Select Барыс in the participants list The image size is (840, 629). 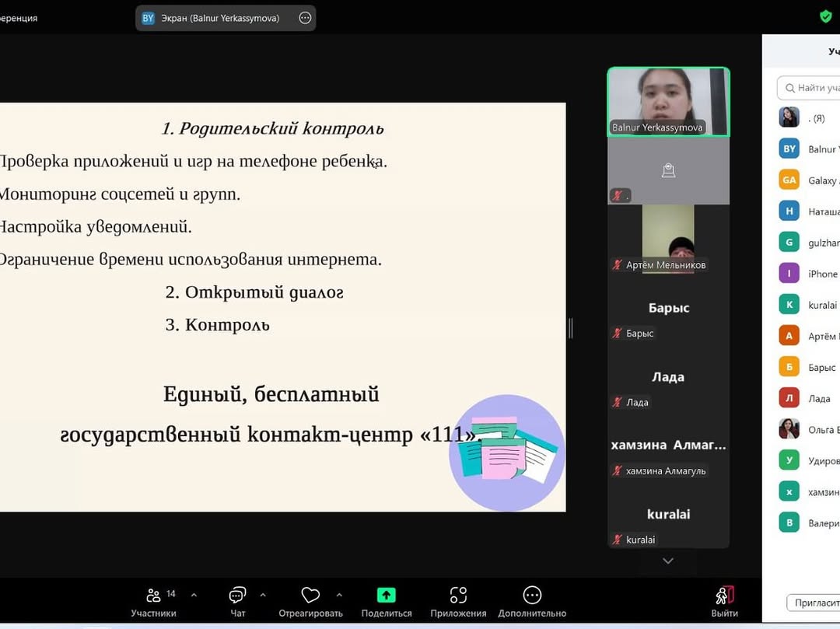821,368
